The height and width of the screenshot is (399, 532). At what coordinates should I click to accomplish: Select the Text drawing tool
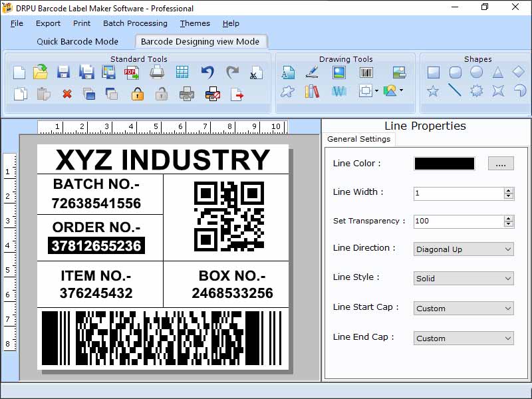pyautogui.click(x=288, y=72)
